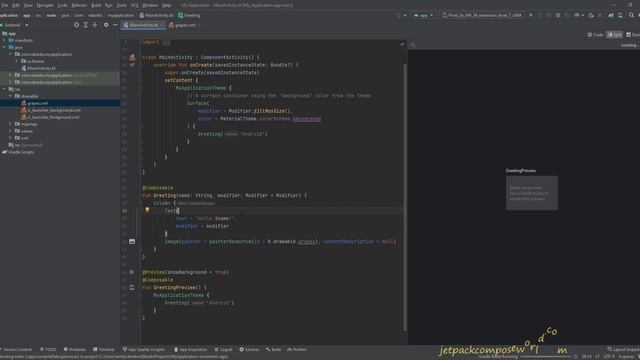Switch to the MainActivity.kt editor tab

pos(143,25)
